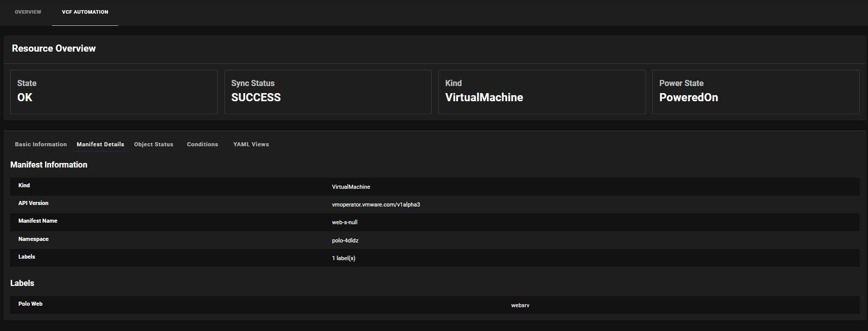Switch to the Overview tab

(x=28, y=12)
